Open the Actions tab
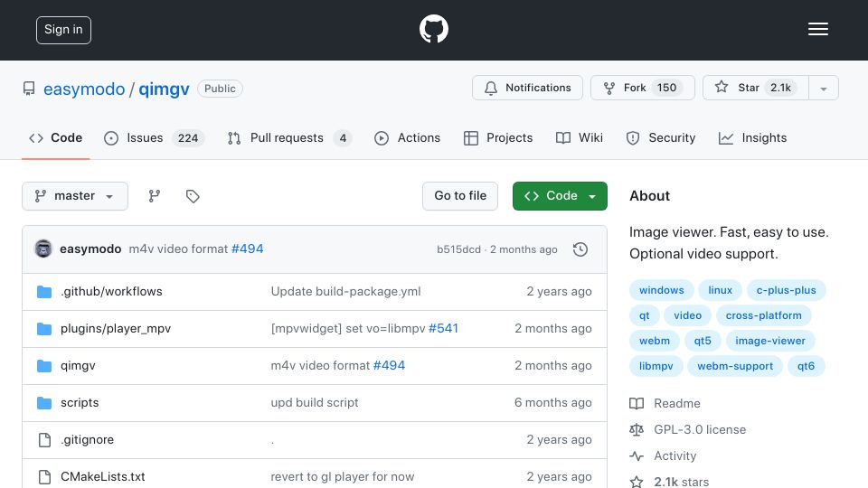 (408, 137)
